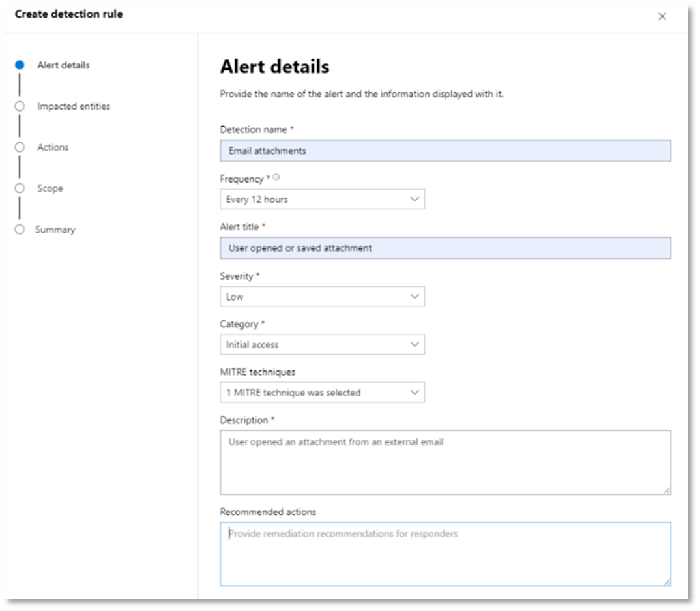Click the Frequency info icon
Image resolution: width=700 pixels, height=611 pixels.
coord(276,177)
